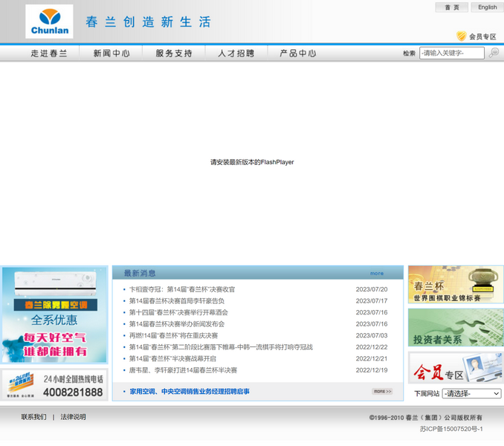The height and width of the screenshot is (446, 504).
Task: Switch to the English version
Action: (488, 7)
